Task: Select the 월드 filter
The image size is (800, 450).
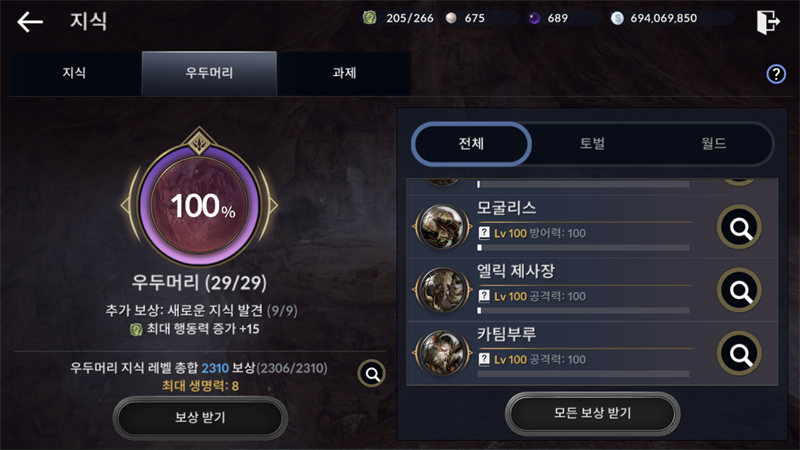Action: [x=713, y=144]
